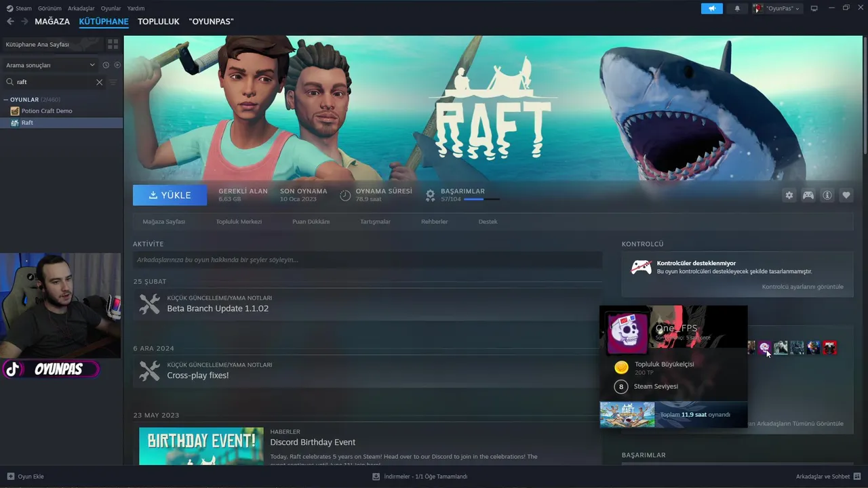Open advanced filter options icon
The image size is (868, 488).
pyautogui.click(x=113, y=82)
